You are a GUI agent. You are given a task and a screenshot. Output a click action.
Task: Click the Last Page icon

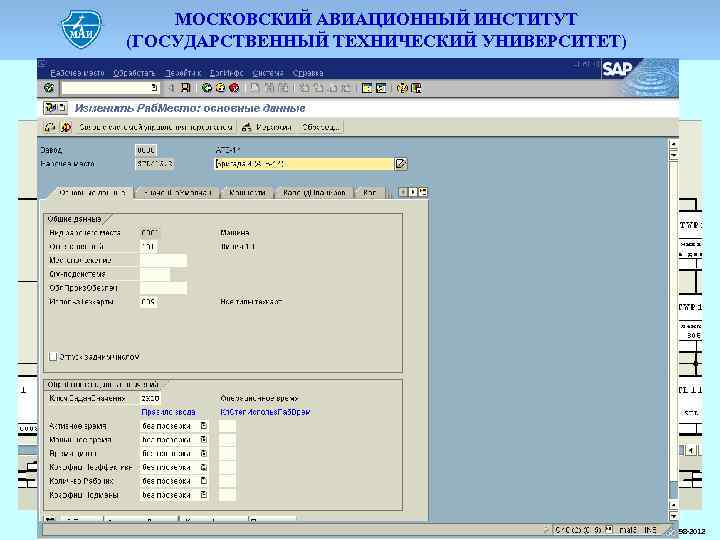(346, 88)
